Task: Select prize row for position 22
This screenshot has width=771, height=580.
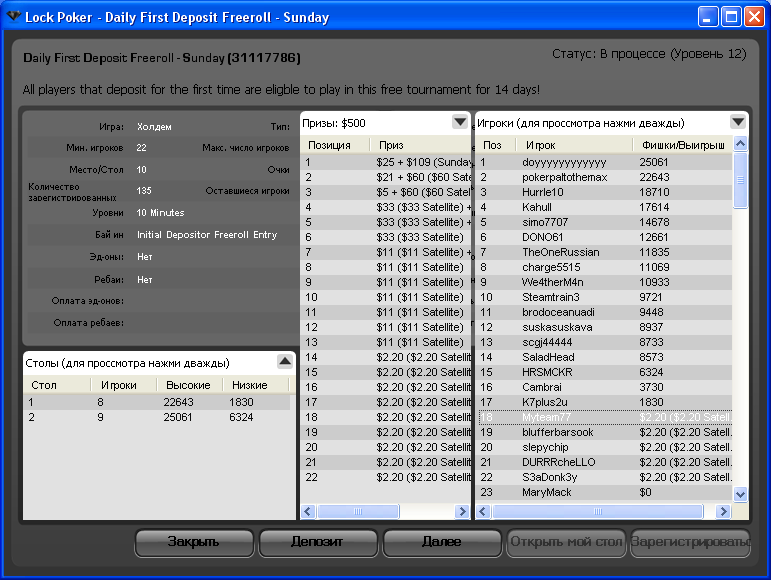Action: (x=386, y=477)
